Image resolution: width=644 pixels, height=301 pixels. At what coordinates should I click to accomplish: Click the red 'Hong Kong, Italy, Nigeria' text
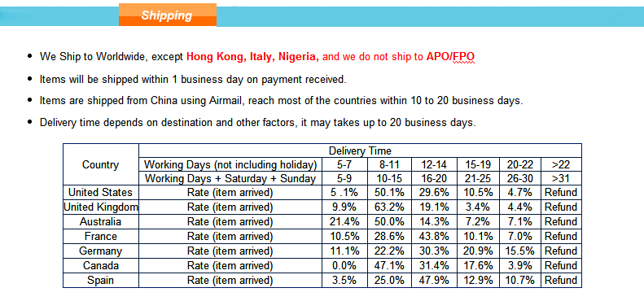[x=252, y=57]
